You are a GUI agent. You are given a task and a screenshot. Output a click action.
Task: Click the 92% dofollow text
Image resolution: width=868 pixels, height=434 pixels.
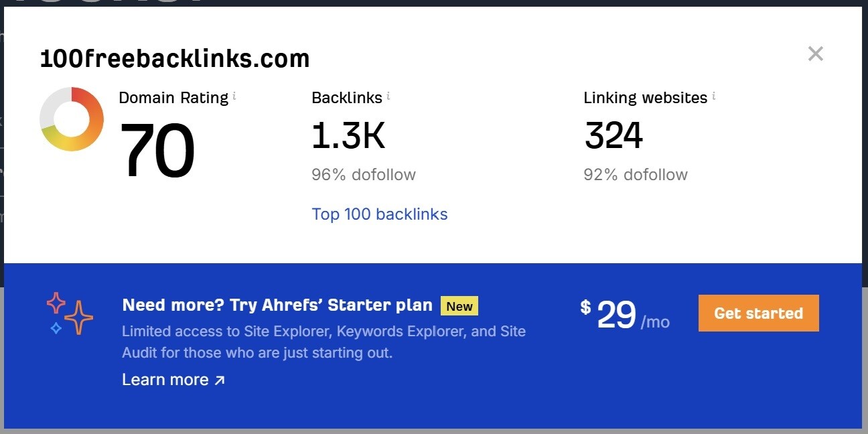[636, 175]
